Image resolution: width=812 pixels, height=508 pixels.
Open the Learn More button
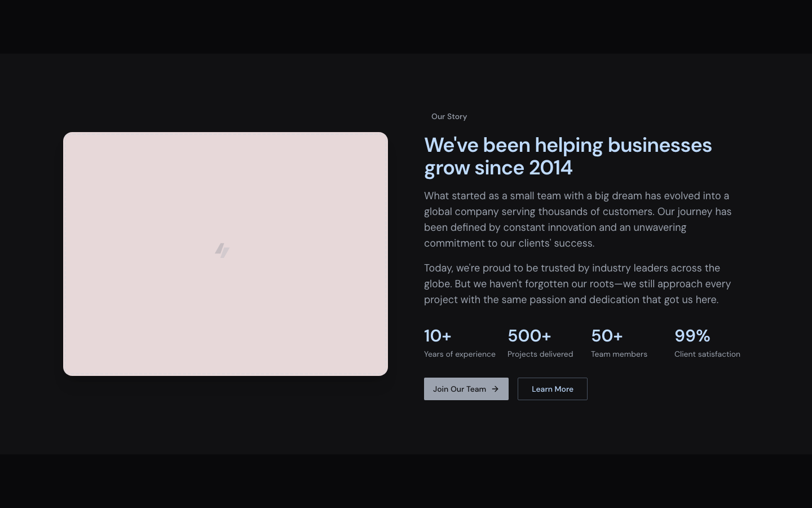point(552,389)
